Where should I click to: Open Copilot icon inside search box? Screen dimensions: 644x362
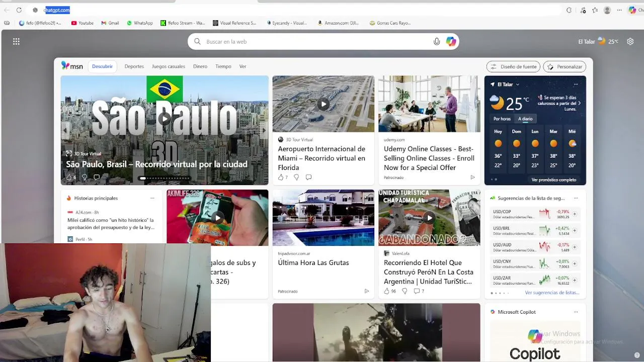(x=451, y=42)
